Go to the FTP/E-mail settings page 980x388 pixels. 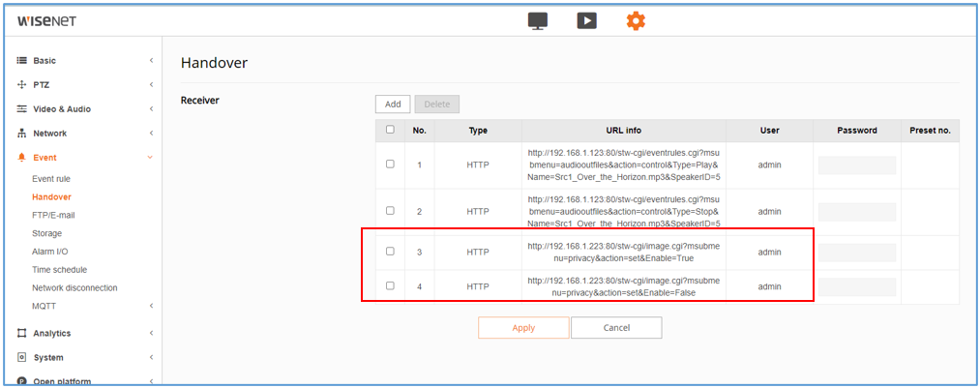pos(53,216)
